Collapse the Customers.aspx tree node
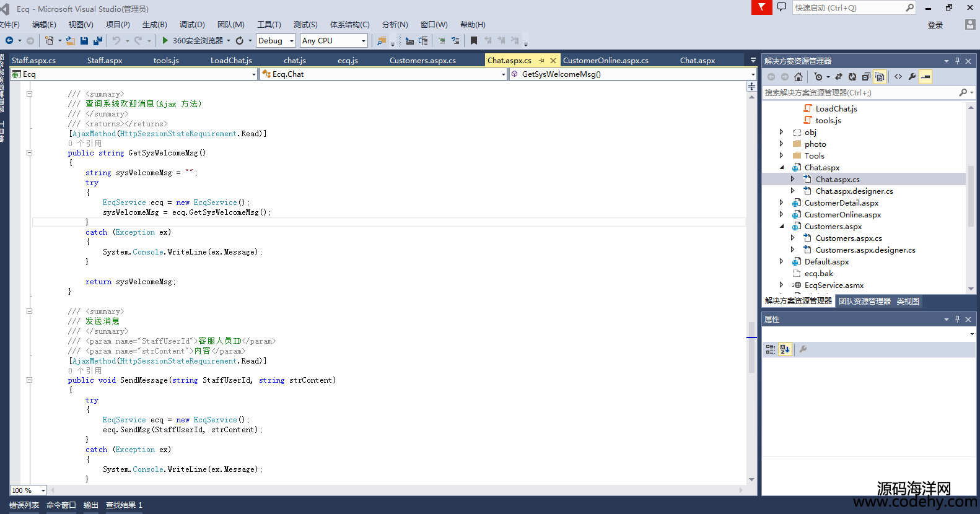The width and height of the screenshot is (980, 514). coord(781,227)
